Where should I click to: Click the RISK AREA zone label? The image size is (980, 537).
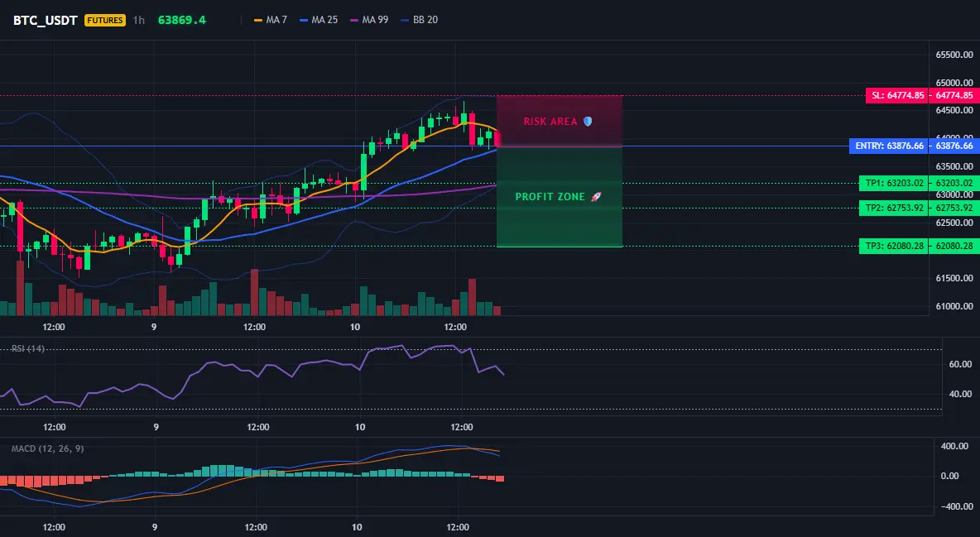tap(550, 122)
